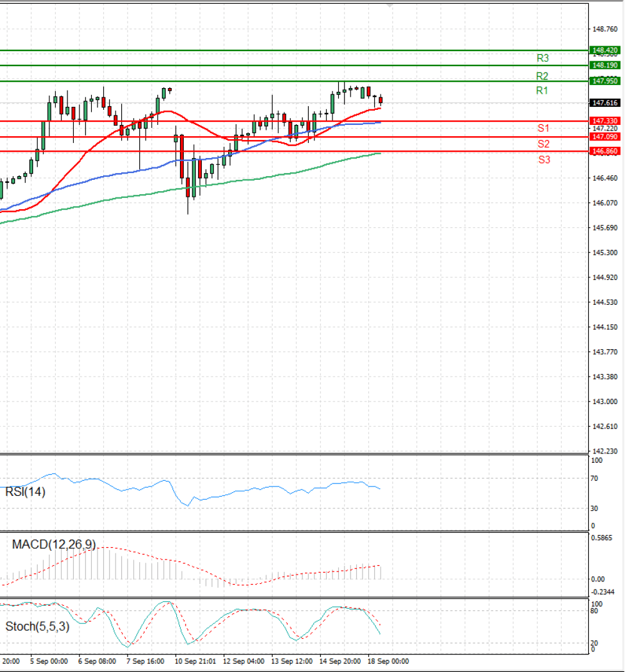Click the RSI 30 level label
The image size is (625, 672).
pyautogui.click(x=594, y=508)
